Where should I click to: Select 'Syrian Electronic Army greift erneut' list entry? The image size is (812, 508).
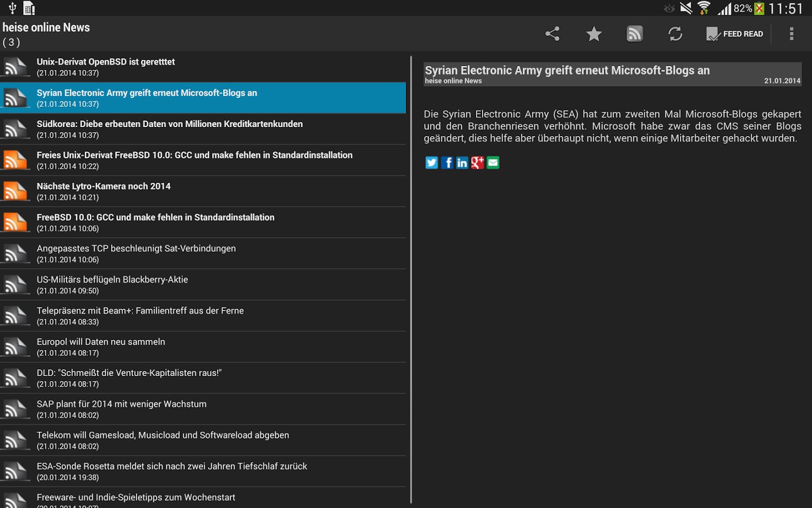pyautogui.click(x=203, y=98)
